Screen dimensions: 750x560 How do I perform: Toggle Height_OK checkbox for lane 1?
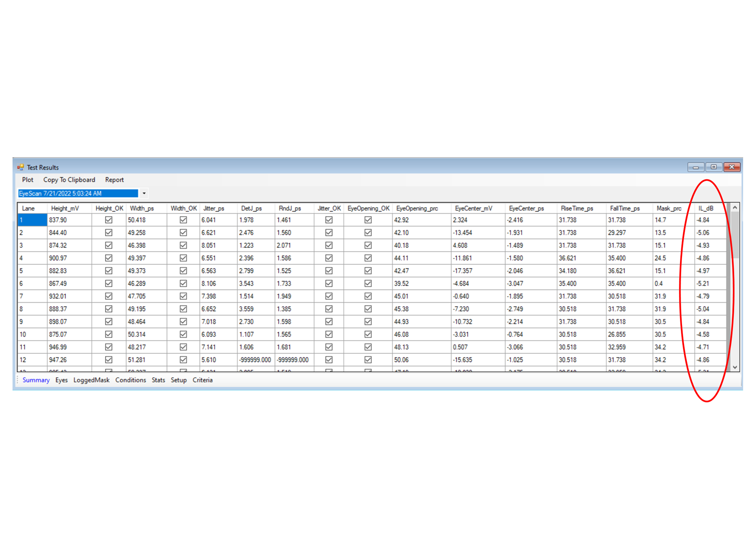(x=109, y=220)
